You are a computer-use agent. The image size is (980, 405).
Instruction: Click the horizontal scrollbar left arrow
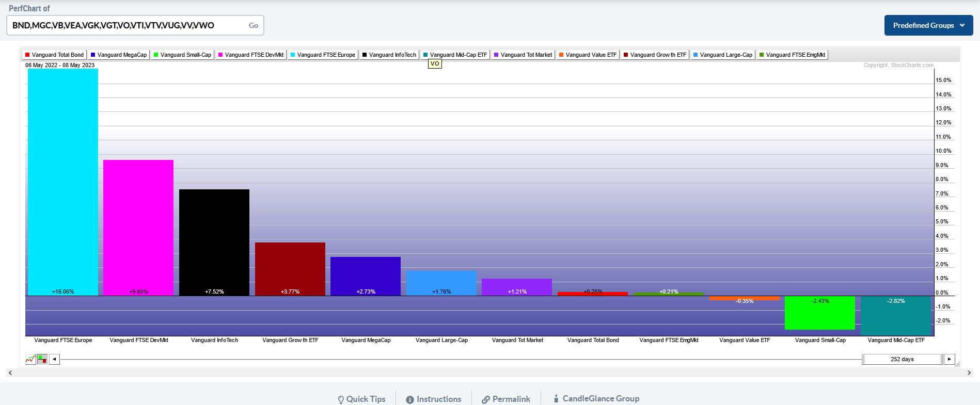coord(10,372)
